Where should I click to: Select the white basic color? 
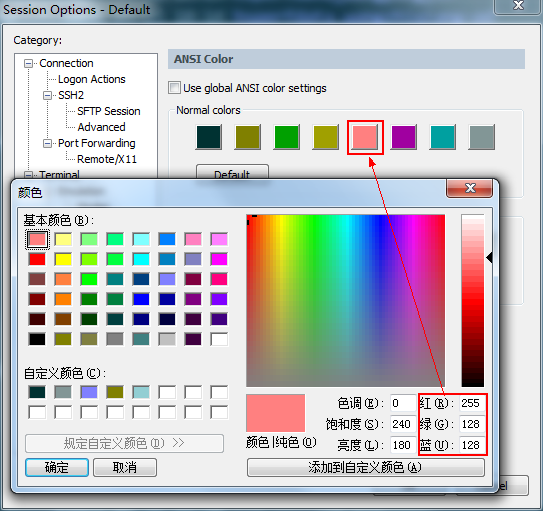(219, 339)
